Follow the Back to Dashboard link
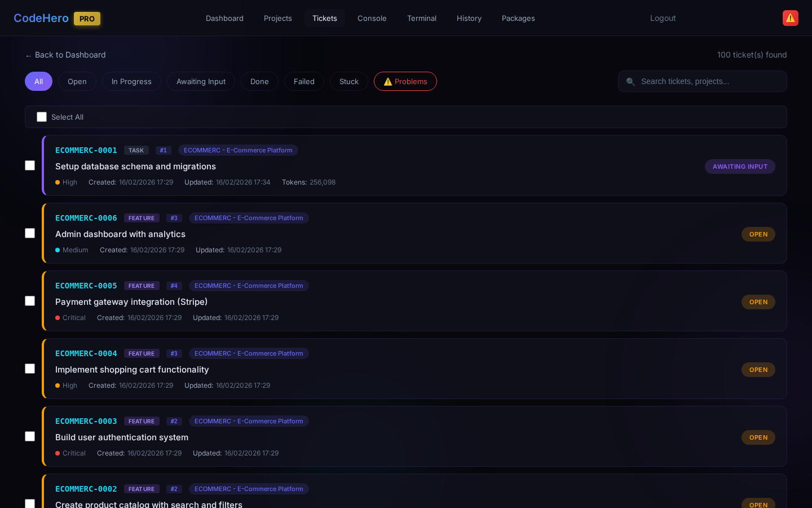Image resolution: width=812 pixels, height=508 pixels. (65, 55)
